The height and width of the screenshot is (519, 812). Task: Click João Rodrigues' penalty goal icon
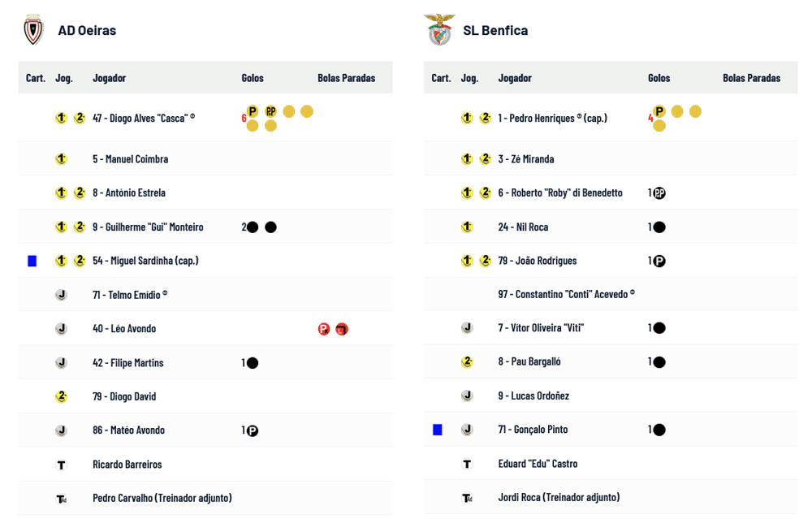659,261
